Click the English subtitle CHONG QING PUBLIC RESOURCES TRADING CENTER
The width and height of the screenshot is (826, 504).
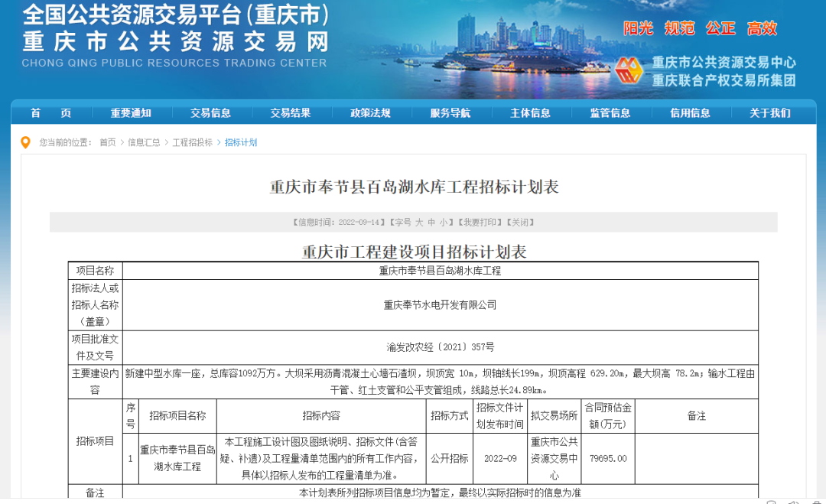174,63
